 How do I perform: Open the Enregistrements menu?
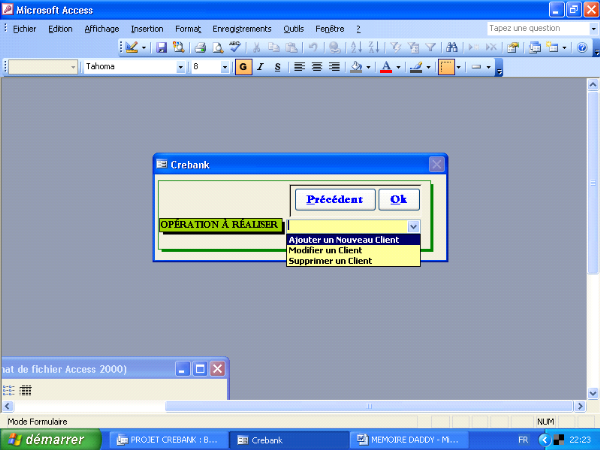click(240, 29)
